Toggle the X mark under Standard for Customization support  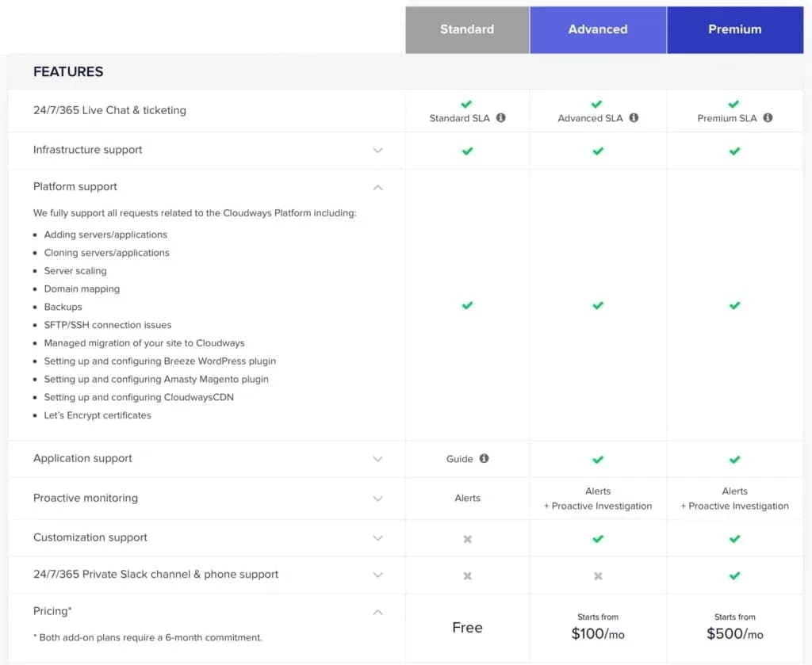tap(467, 537)
